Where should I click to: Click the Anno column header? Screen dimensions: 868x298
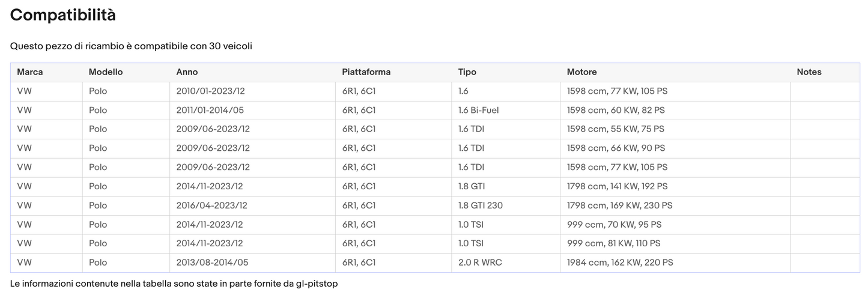pos(187,72)
